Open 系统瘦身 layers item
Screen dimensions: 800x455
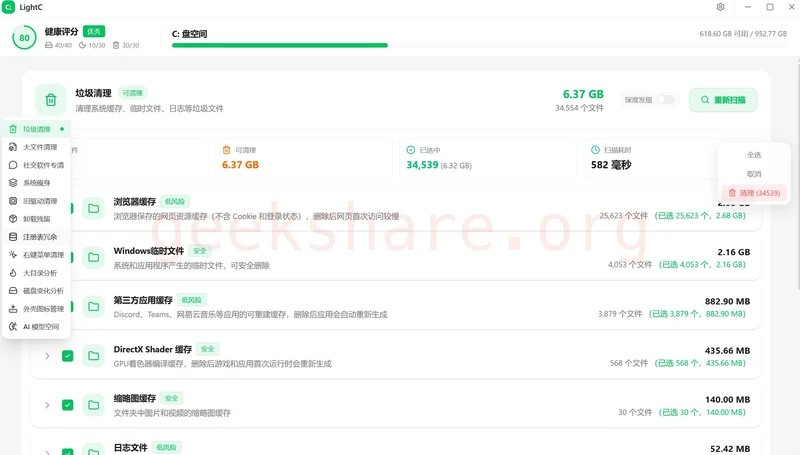36,183
